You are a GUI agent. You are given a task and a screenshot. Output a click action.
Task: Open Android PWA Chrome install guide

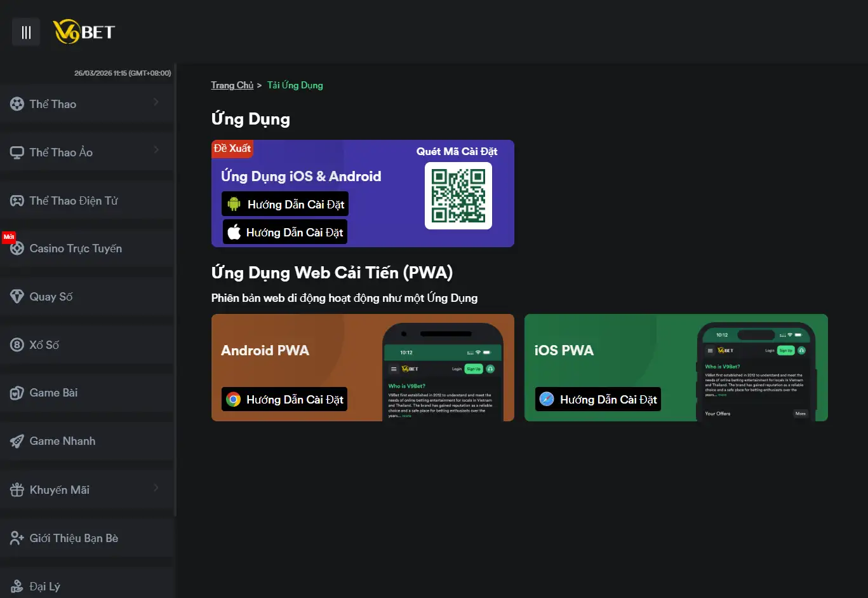point(285,399)
